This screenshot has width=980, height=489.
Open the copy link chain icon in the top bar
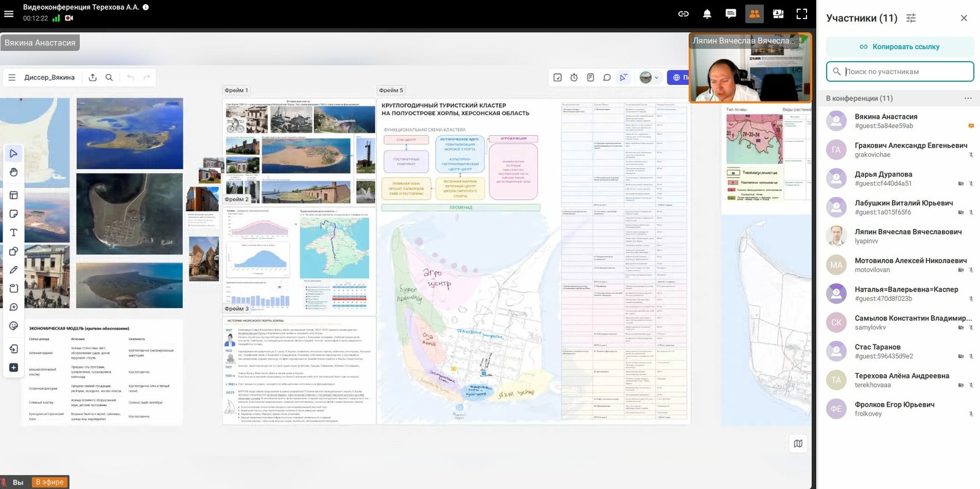683,14
